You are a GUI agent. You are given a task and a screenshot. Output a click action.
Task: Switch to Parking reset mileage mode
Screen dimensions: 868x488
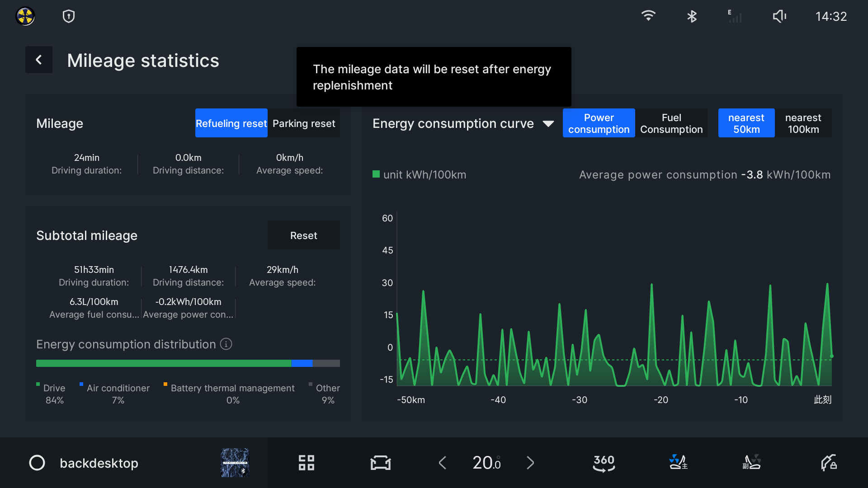[x=304, y=123]
